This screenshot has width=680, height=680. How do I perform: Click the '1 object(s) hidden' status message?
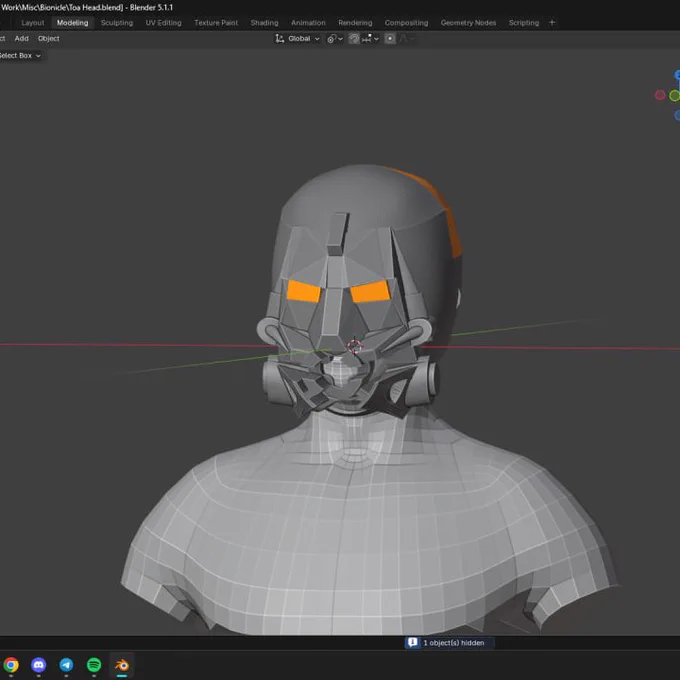coord(454,643)
